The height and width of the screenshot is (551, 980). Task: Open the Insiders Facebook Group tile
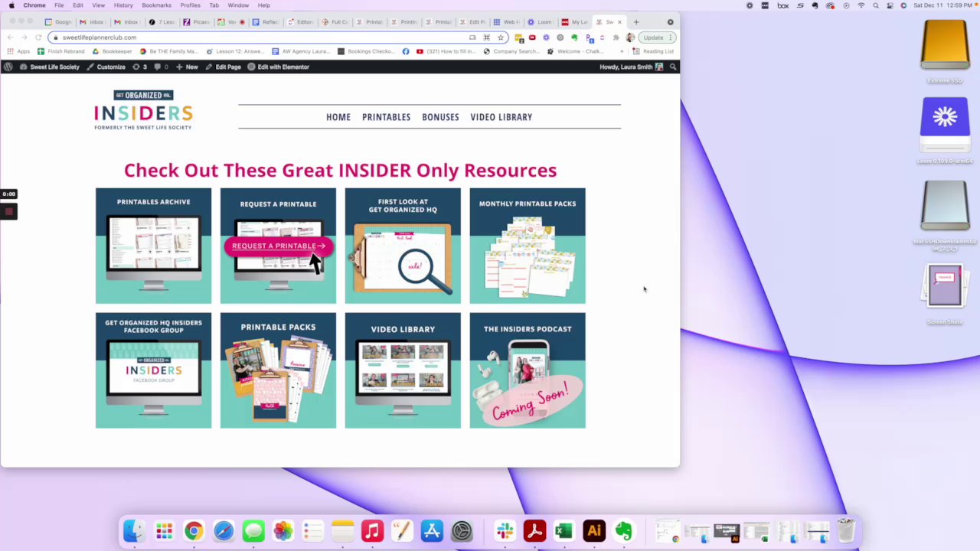(x=153, y=370)
